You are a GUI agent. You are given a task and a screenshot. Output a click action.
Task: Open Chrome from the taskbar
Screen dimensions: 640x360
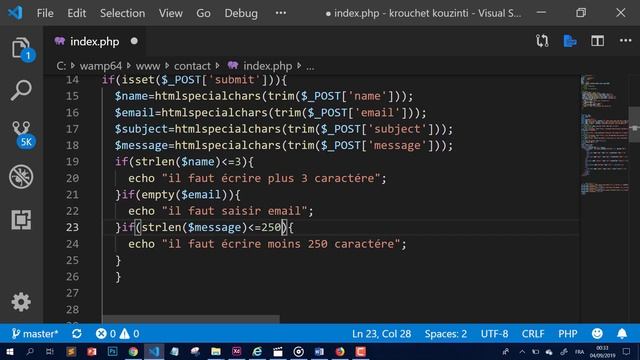click(133, 351)
